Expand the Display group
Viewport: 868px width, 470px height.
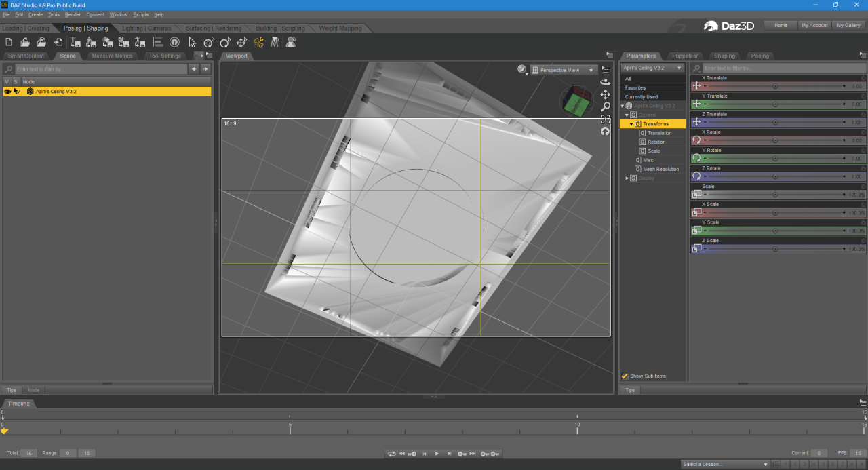(x=627, y=178)
